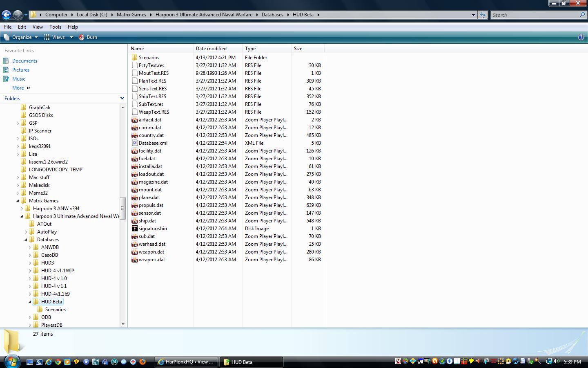Open the network icon in the system tray
Image resolution: width=588 pixels, height=368 pixels.
(549, 361)
